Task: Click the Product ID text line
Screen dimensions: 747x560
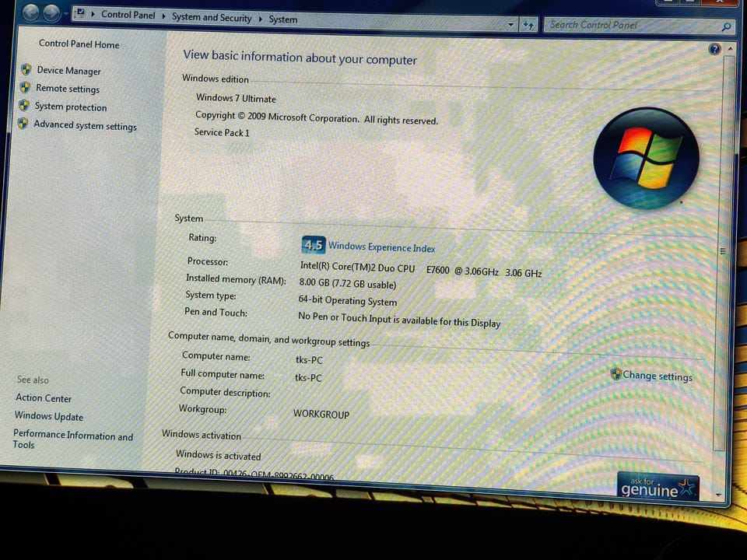Action: [x=254, y=473]
